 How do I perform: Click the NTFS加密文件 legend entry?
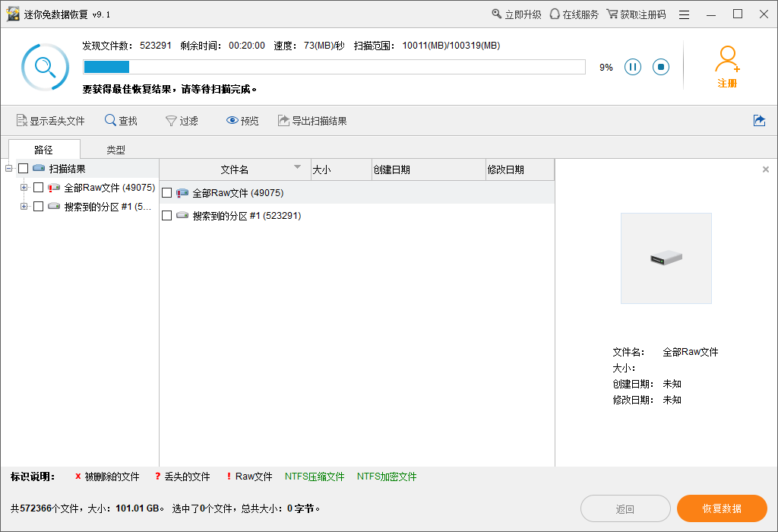coord(387,477)
